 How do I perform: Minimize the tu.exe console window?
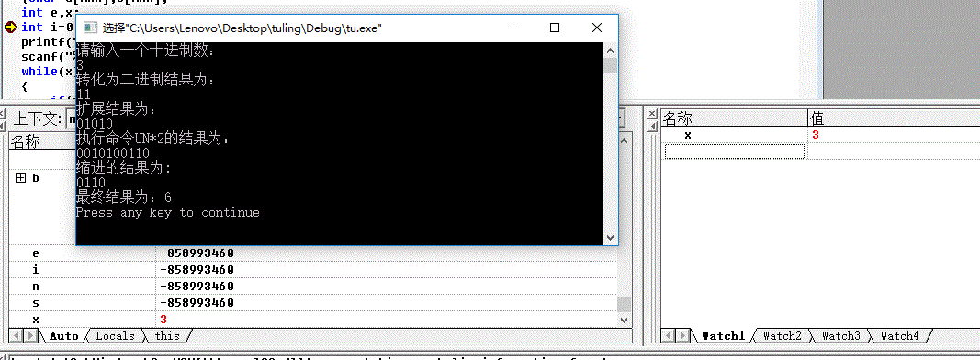tap(513, 28)
